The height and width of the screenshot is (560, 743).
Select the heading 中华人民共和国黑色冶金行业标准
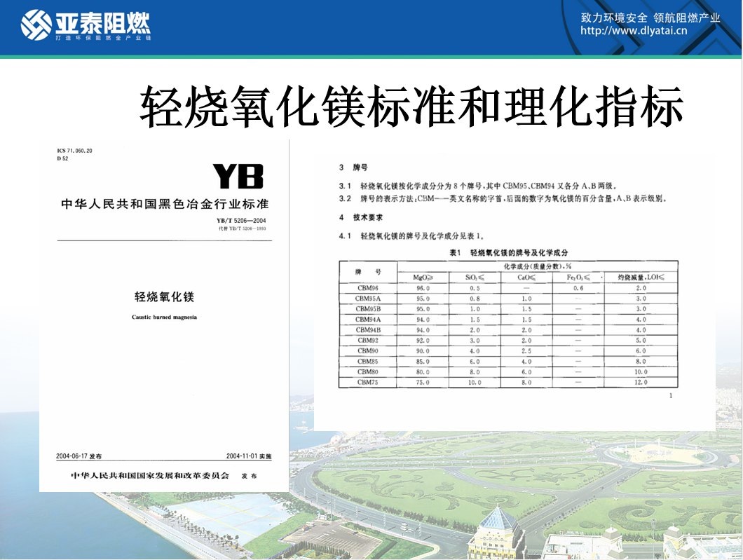(x=165, y=204)
